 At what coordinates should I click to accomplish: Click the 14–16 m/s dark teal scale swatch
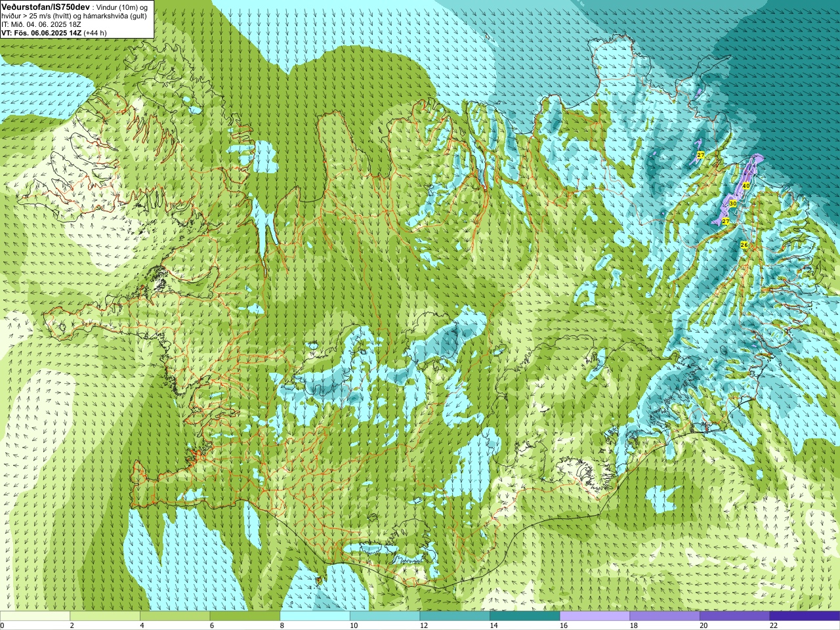(525, 616)
